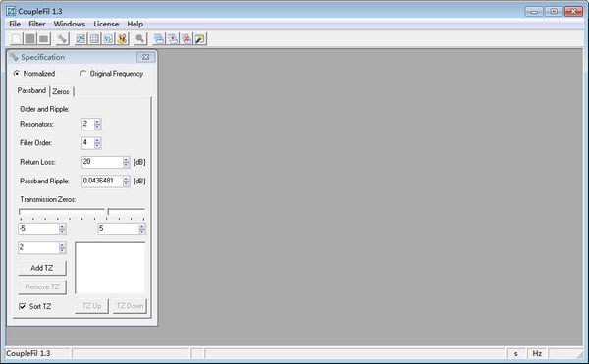Viewport: 589px width, 364px height.
Task: Click the TZ Up button
Action: point(91,306)
